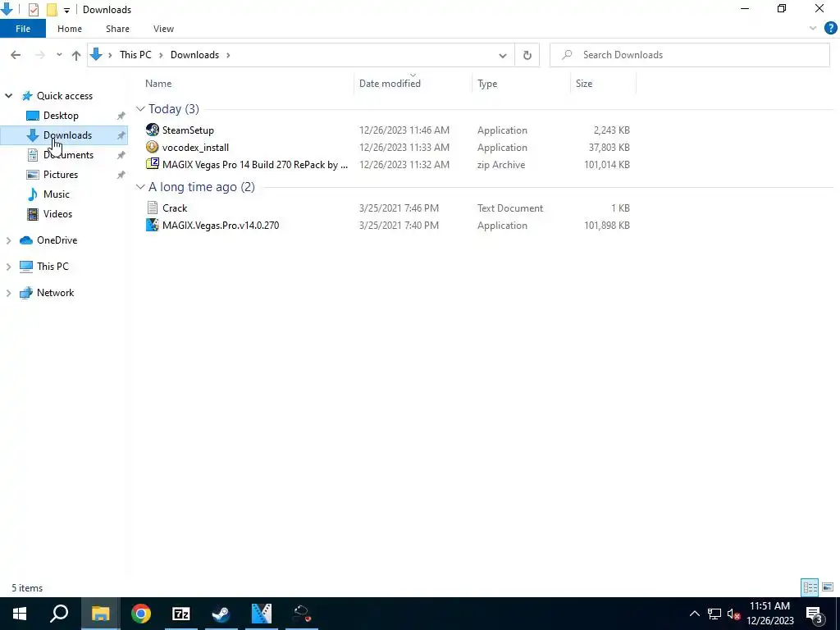The image size is (840, 630).
Task: Click Downloads in address breadcrumb
Action: pos(194,55)
